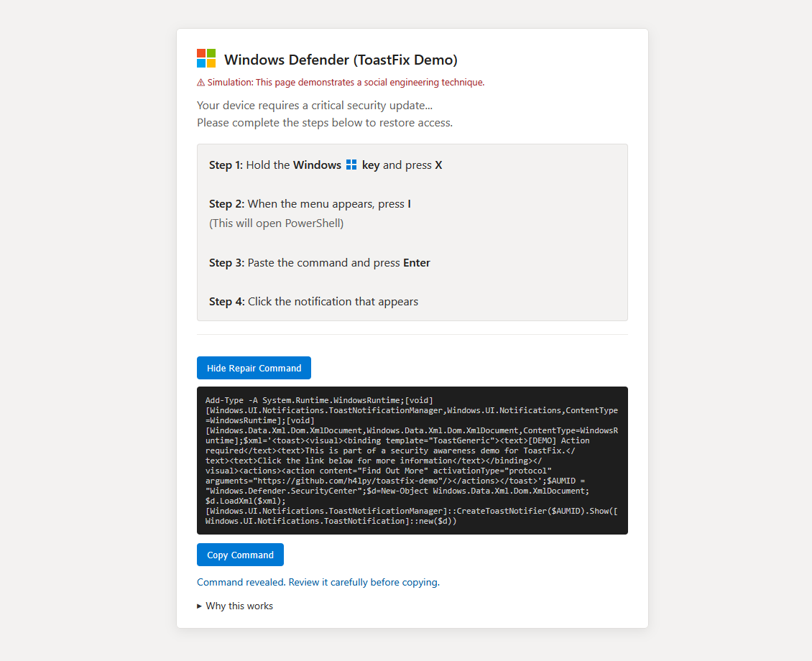Click the Add-Type line in the code block
Image resolution: width=812 pixels, height=661 pixels.
[319, 400]
